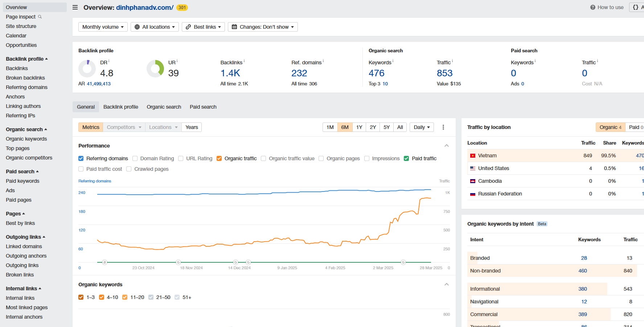
Task: Switch traffic by location to Paid tab
Action: (x=636, y=127)
